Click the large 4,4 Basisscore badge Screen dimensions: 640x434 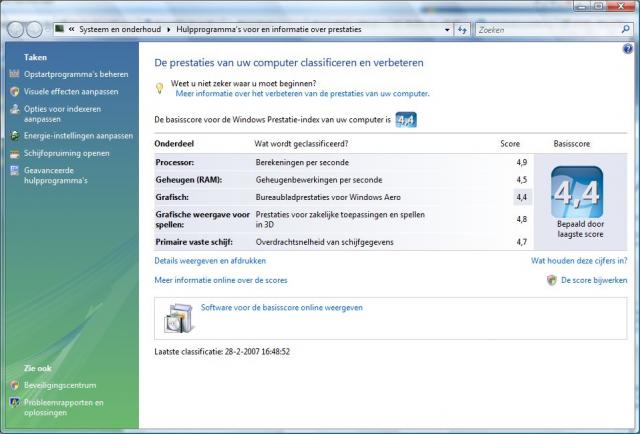(x=577, y=192)
